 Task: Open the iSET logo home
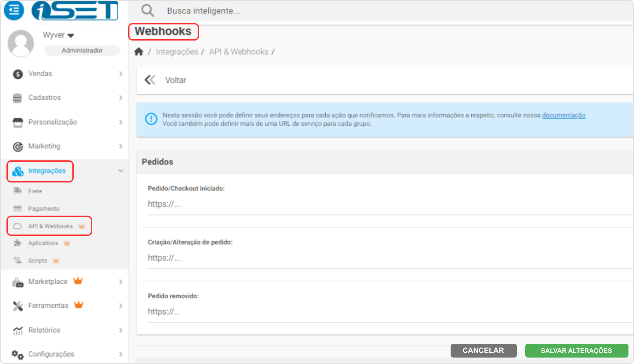[75, 11]
